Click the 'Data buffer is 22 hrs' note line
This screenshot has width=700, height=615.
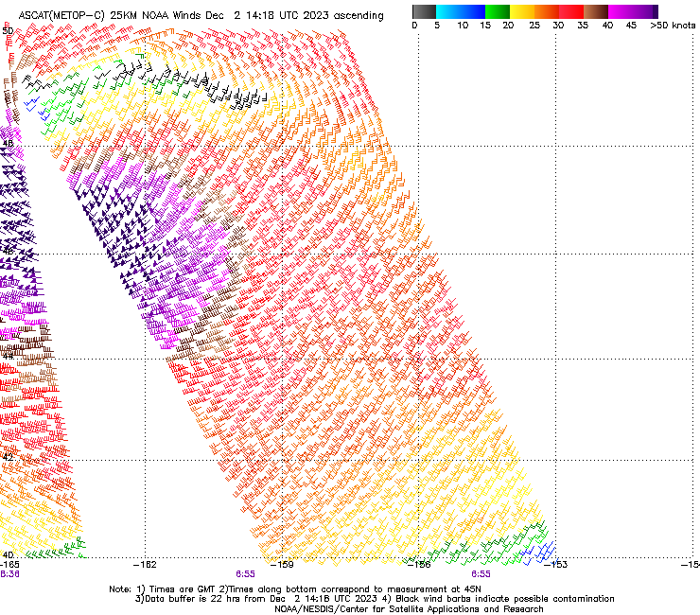pos(375,599)
